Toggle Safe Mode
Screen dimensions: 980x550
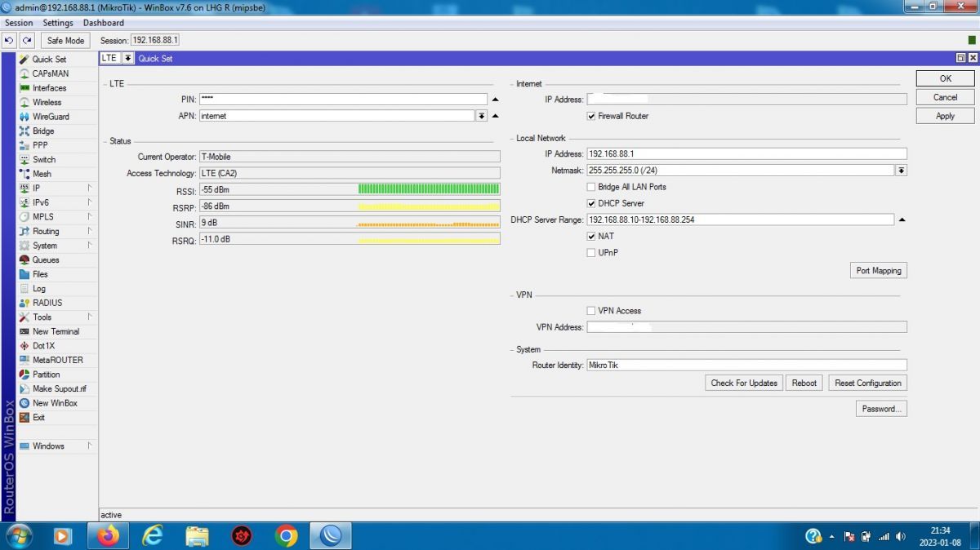click(x=65, y=40)
